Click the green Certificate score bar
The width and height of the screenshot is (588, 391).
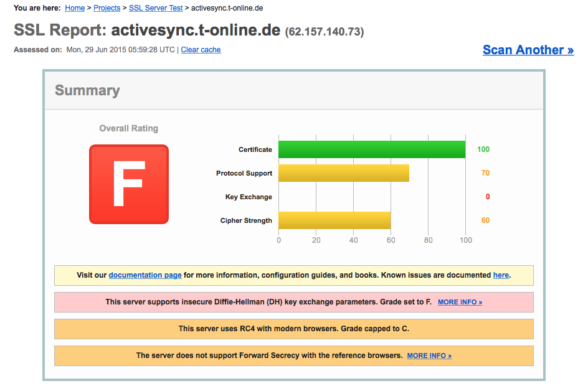(372, 149)
